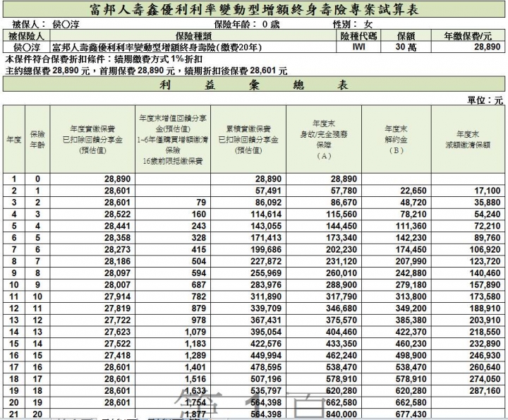Click cumulative premium 395,054
The image size is (508, 420).
(x=266, y=332)
